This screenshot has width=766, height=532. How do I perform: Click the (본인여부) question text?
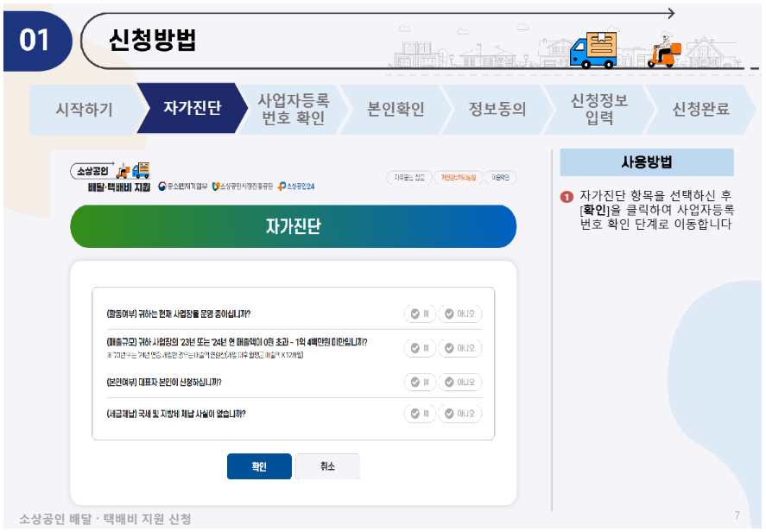(x=164, y=382)
